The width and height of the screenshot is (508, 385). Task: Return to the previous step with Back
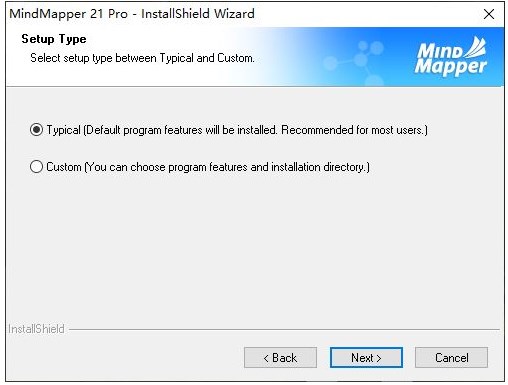pos(280,358)
